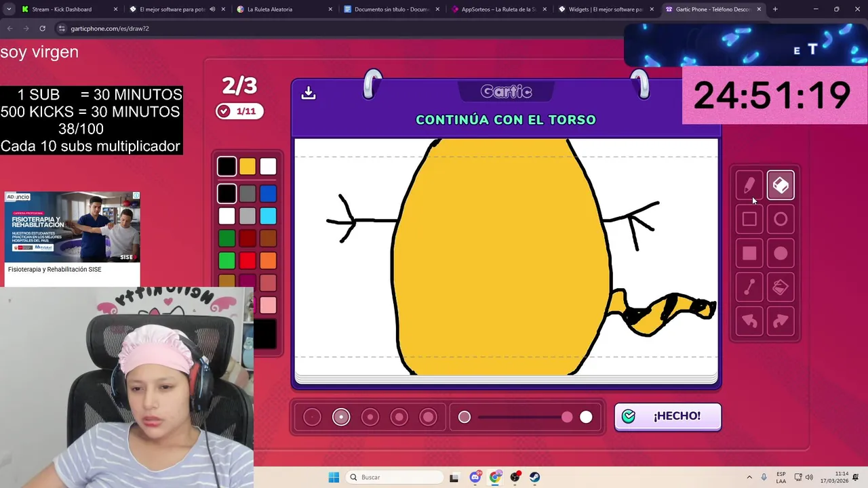
Task: Open the large current color preview box
Action: pos(264,333)
